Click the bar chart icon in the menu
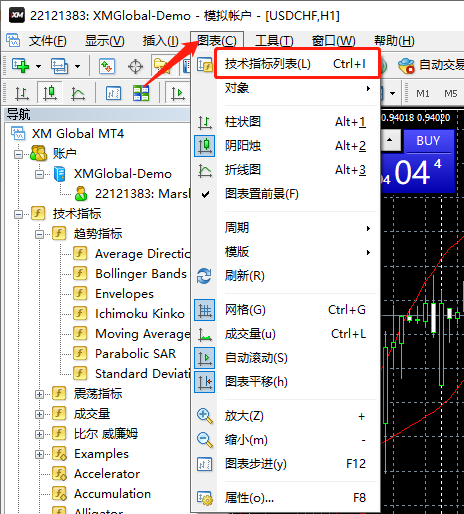Screen dimensions: 464x514 coord(204,122)
